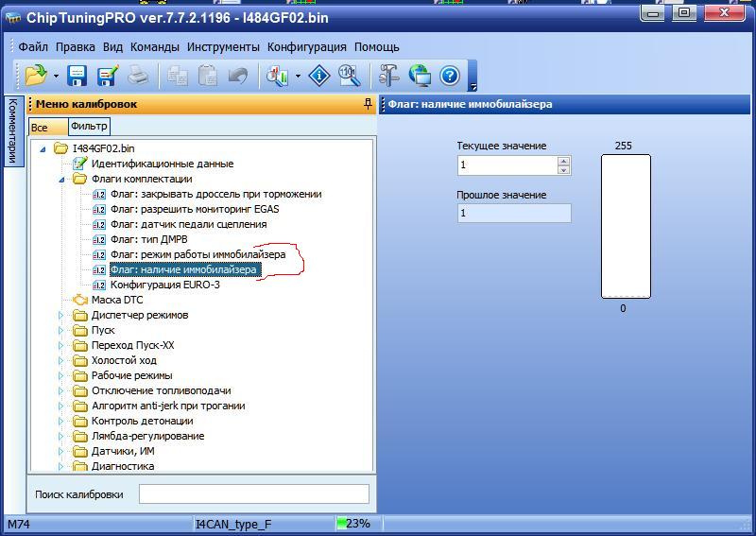This screenshot has height=536, width=756.
Task: Open file using the folder toolbar icon
Action: [x=36, y=76]
